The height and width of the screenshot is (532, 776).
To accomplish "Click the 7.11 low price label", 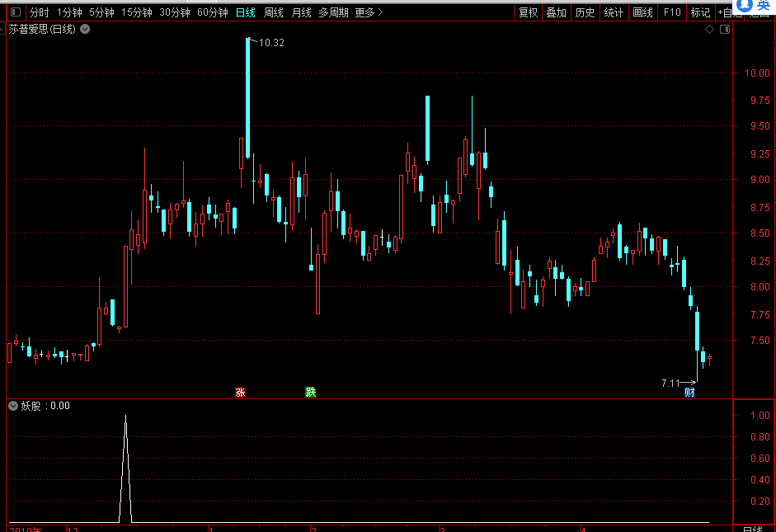I will [x=670, y=383].
